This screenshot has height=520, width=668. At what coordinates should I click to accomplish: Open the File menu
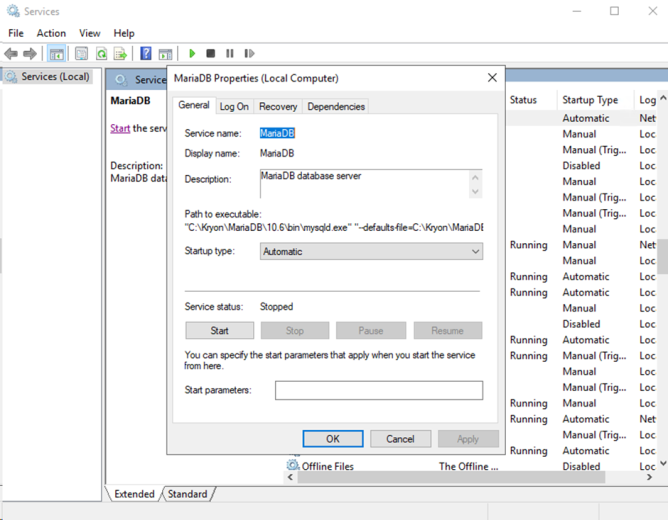pyautogui.click(x=16, y=33)
